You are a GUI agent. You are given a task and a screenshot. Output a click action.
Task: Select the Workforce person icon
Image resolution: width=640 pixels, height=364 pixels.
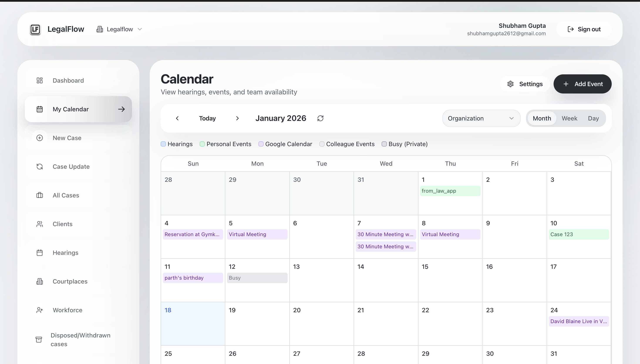(40, 310)
